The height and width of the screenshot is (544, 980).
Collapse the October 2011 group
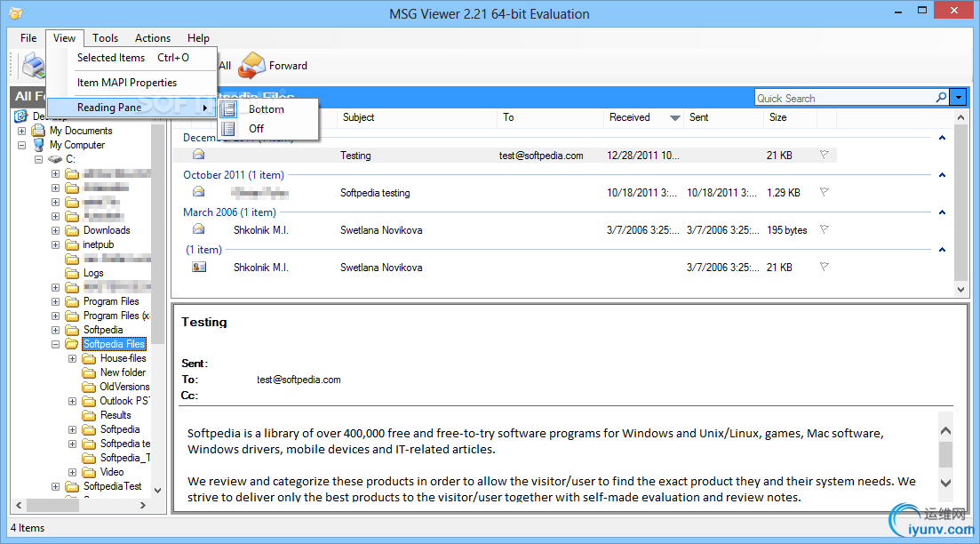click(942, 175)
